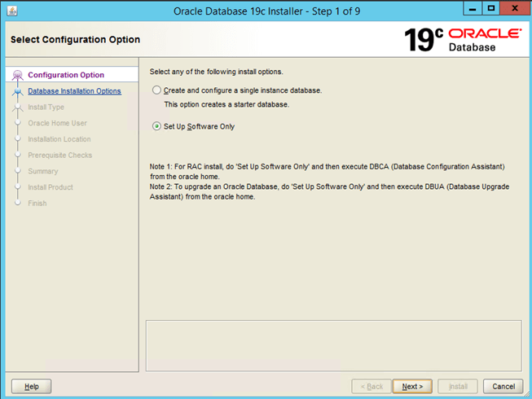
Task: Select 'Create and configure a single instance database'
Action: 157,90
